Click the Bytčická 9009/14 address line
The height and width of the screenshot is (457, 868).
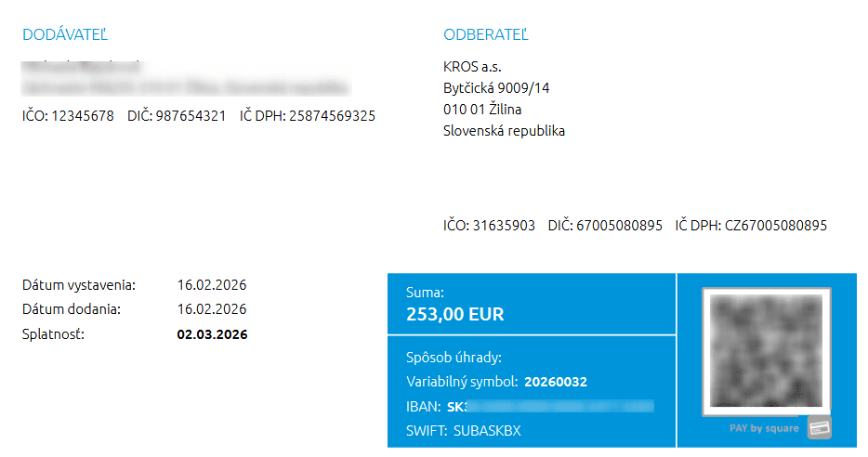point(496,88)
